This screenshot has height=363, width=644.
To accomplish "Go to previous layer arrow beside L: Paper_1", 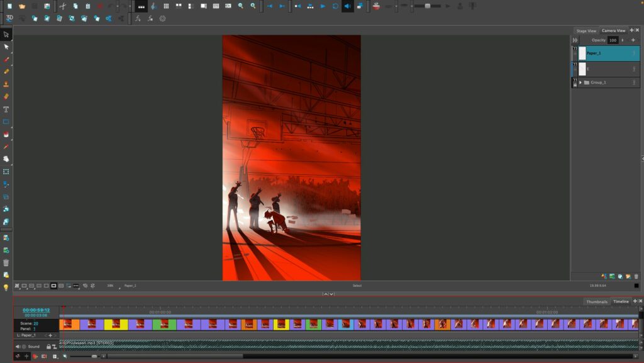I will [x=45, y=335].
